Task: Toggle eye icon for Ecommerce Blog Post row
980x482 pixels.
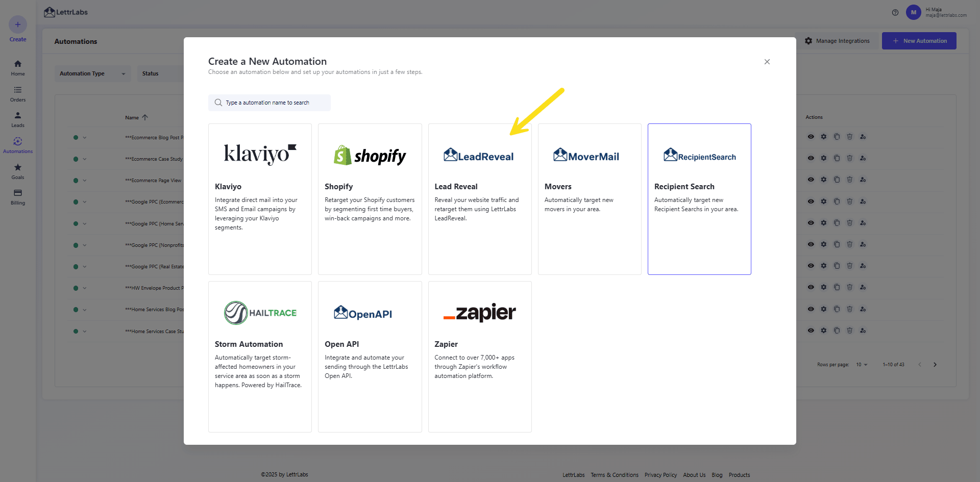Action: click(x=811, y=137)
